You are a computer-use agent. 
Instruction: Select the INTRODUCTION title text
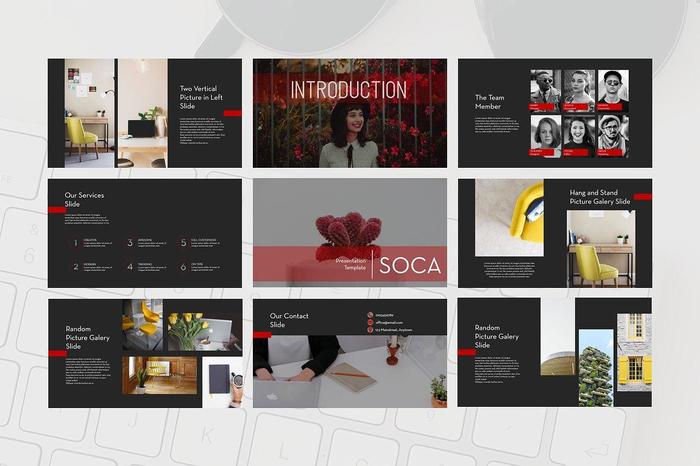pos(348,90)
